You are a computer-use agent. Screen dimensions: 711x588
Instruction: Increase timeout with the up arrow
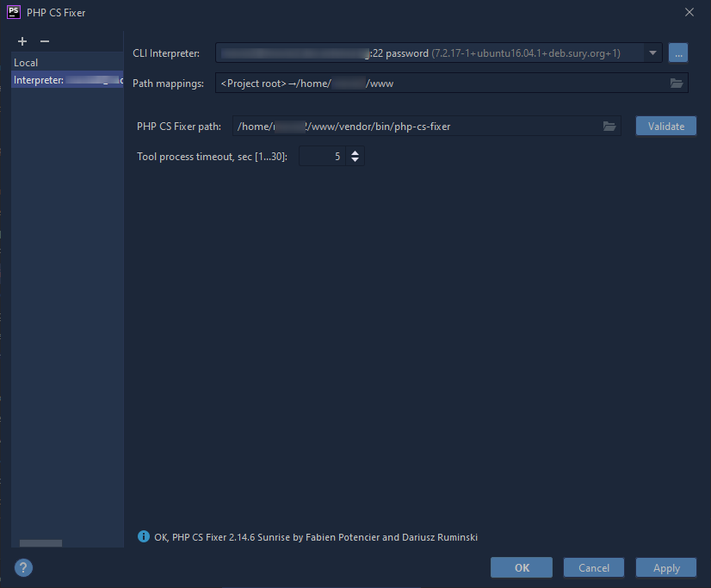(x=355, y=152)
